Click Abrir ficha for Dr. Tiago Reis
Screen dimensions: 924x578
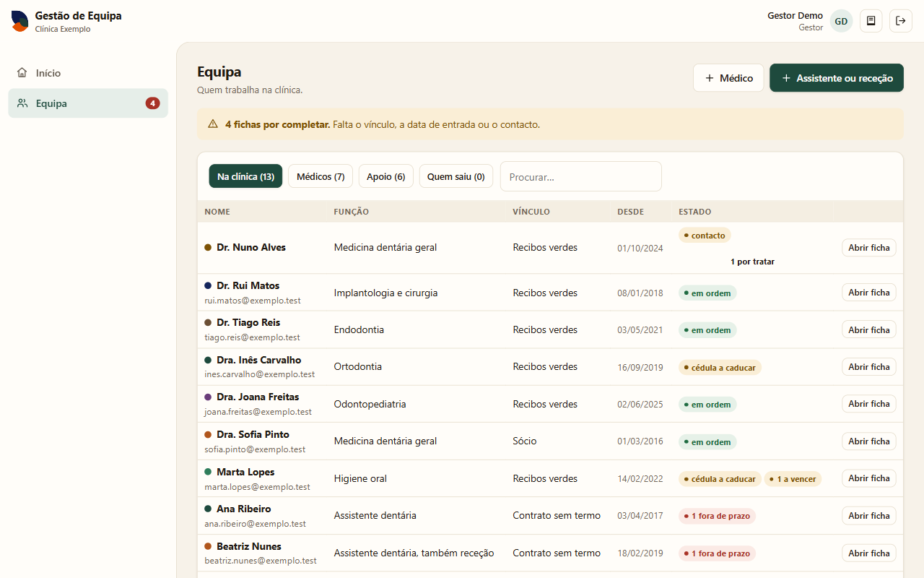pyautogui.click(x=869, y=329)
